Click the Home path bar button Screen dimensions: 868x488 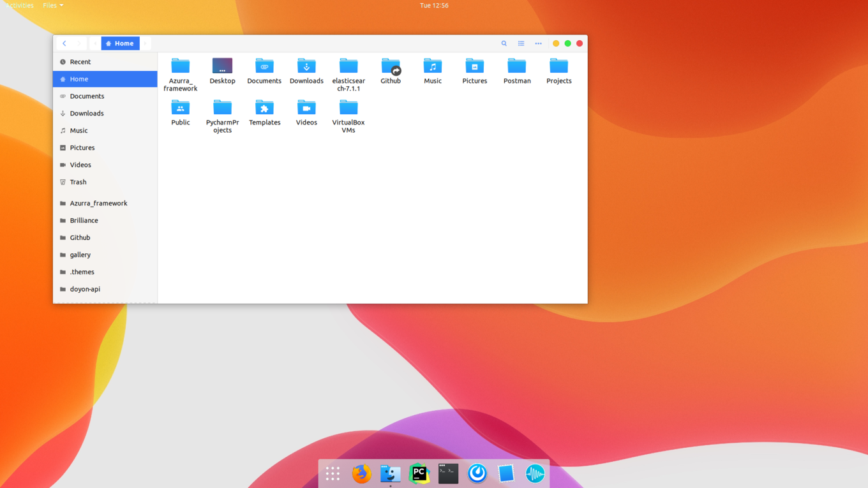point(120,43)
